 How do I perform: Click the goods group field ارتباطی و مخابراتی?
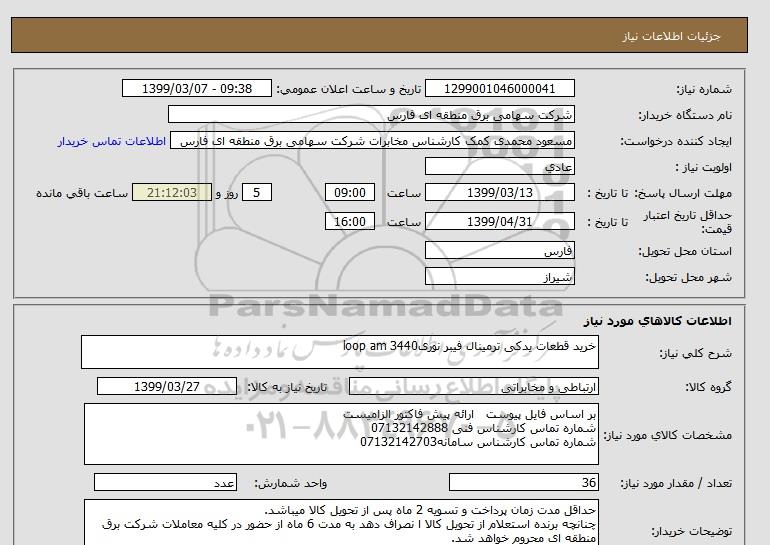click(473, 387)
